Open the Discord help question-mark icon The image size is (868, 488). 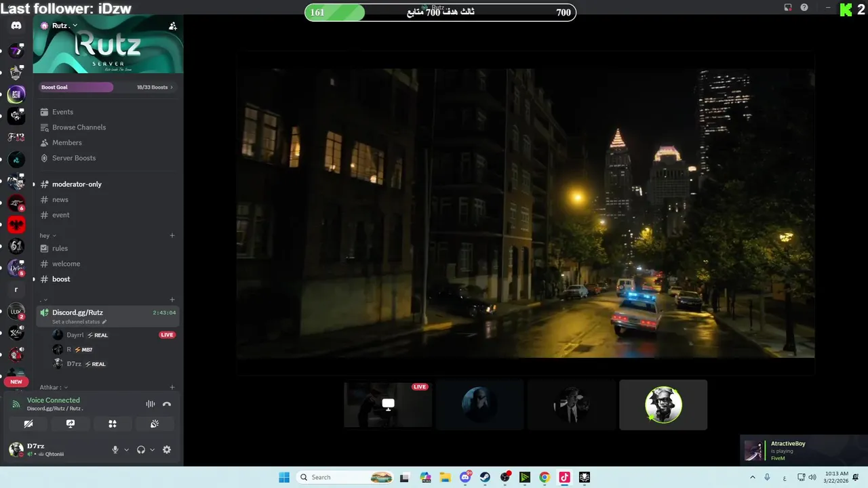coord(804,7)
